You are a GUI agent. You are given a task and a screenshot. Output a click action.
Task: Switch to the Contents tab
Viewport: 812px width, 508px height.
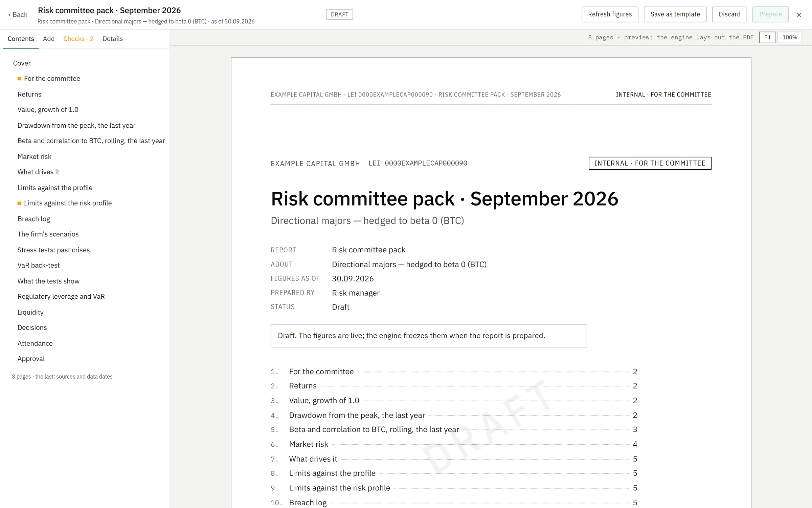tap(21, 39)
